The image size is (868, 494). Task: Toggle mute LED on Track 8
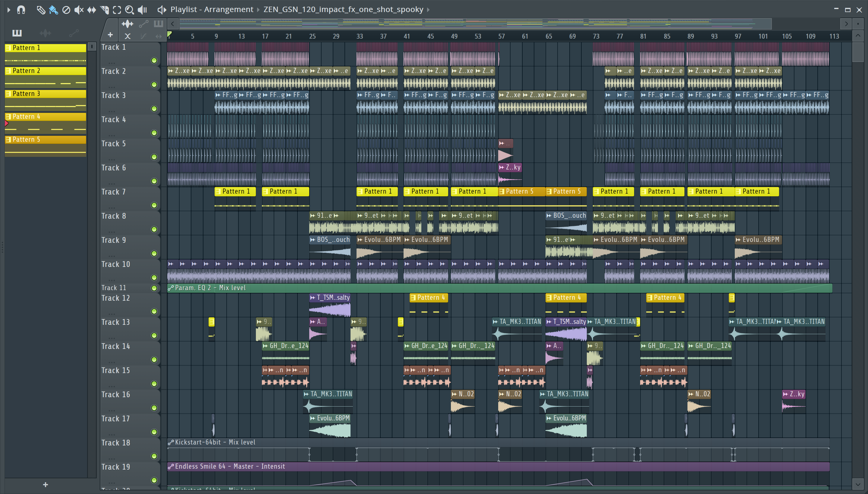154,229
